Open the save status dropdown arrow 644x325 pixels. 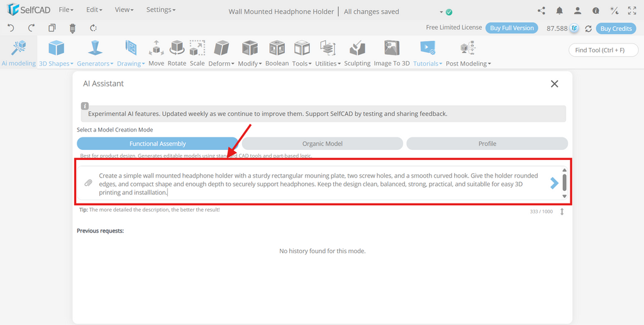tap(441, 12)
